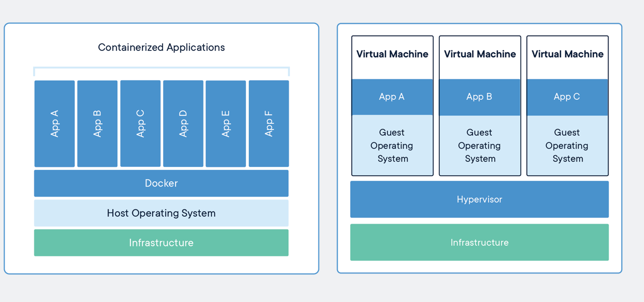644x302 pixels.
Task: Click the Containerized Applications title
Action: click(x=161, y=47)
